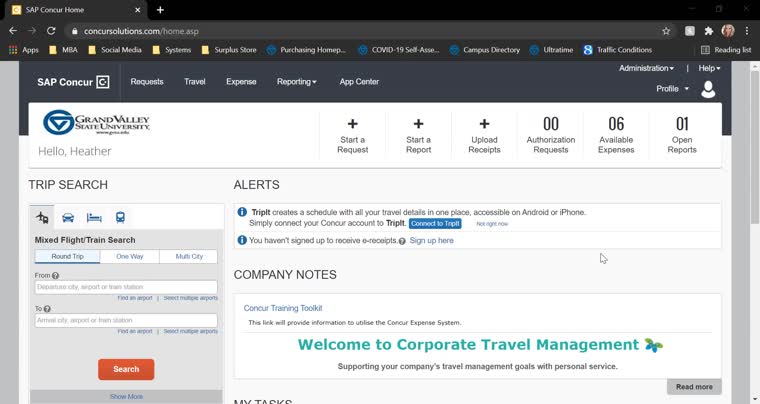Image resolution: width=760 pixels, height=404 pixels.
Task: Click Sign up here link
Action: point(431,240)
